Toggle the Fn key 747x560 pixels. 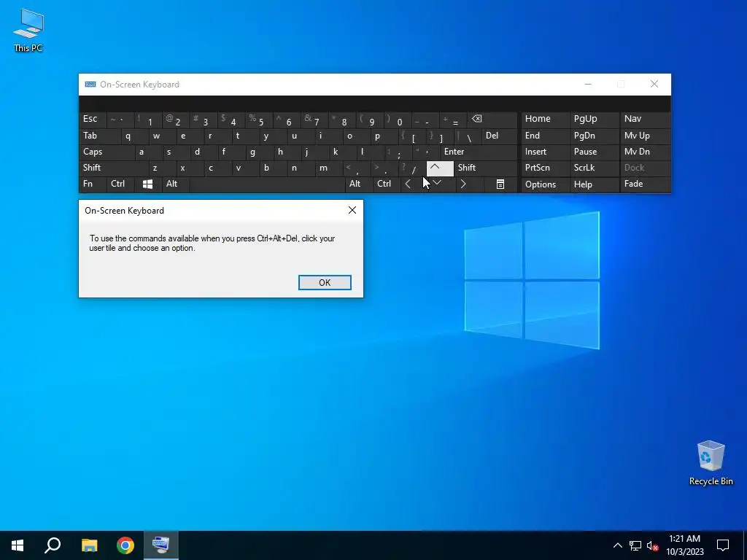click(93, 184)
